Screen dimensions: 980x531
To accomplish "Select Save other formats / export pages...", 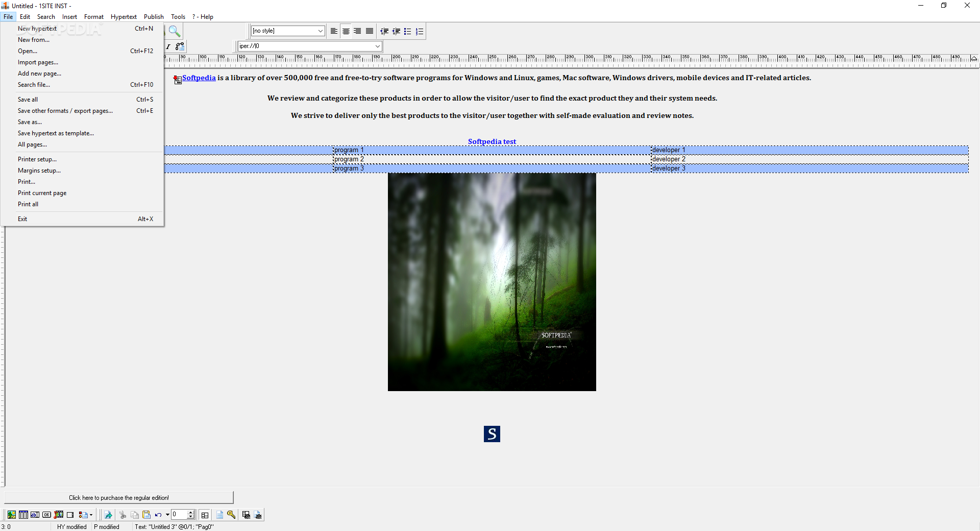I will tap(82, 111).
